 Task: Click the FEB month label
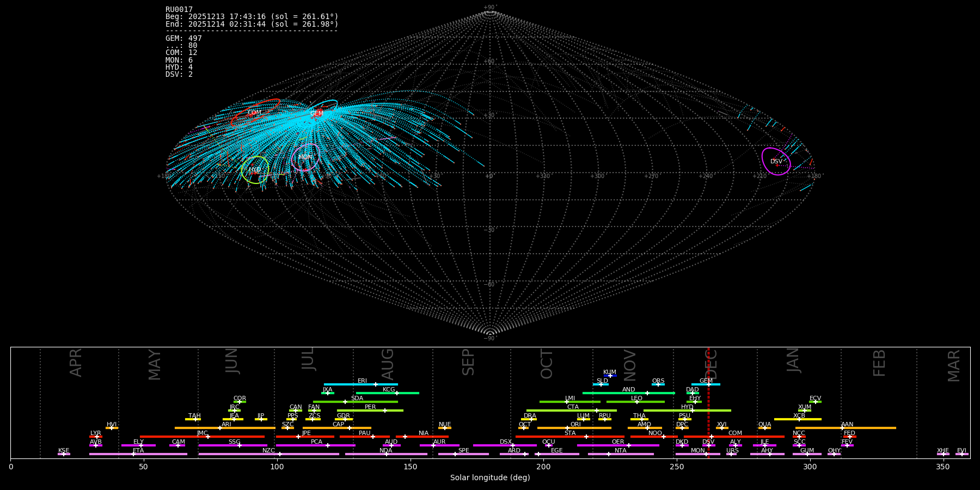pyautogui.click(x=879, y=363)
